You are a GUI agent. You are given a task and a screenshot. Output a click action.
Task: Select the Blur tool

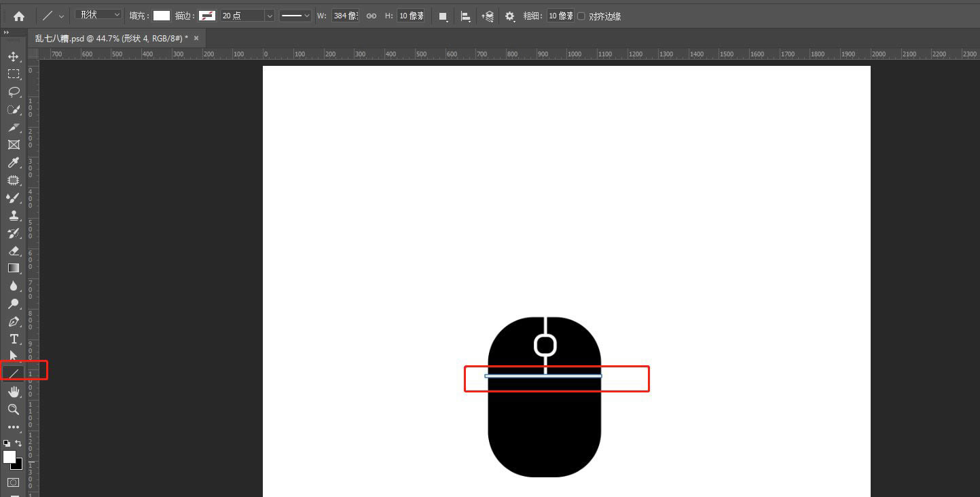[13, 286]
